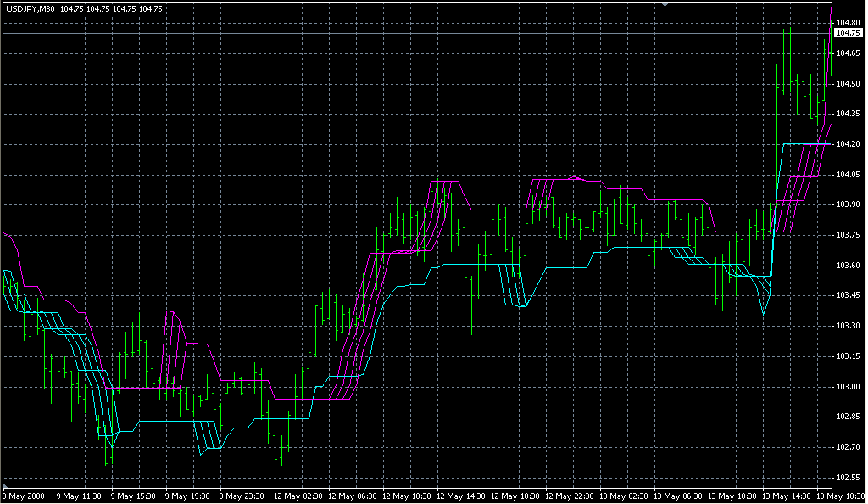Screen dimensions: 868x504
Task: Click the 9 May 23:30 time label
Action: pos(242,496)
